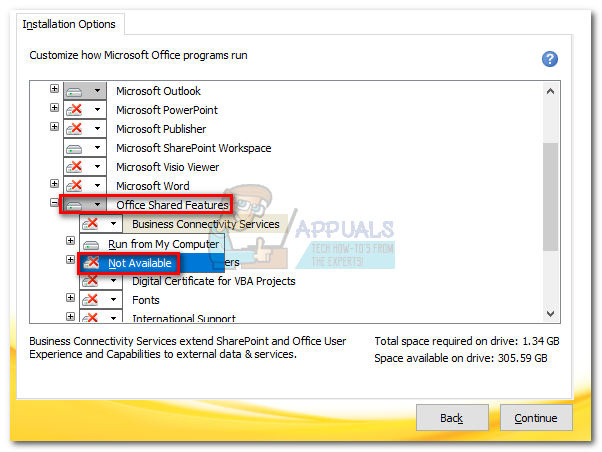
Task: Click the scroll down arrow of feature list
Action: click(550, 314)
